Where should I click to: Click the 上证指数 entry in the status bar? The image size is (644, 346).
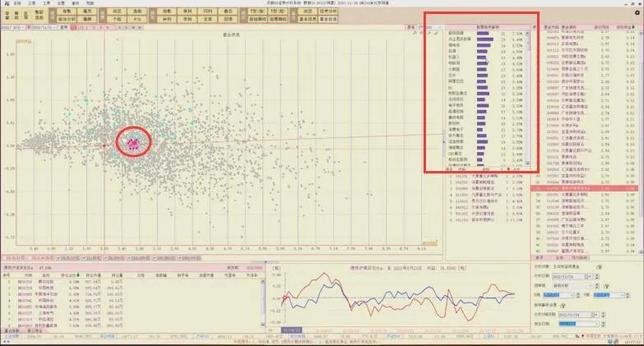coord(12,336)
